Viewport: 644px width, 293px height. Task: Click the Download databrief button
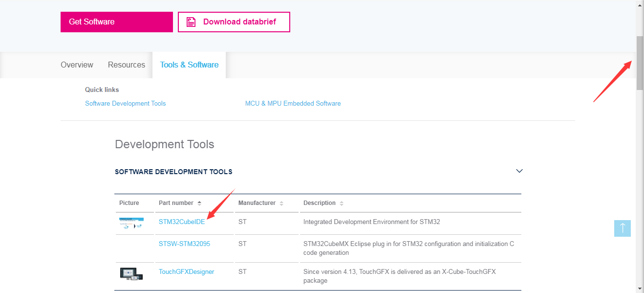[234, 22]
